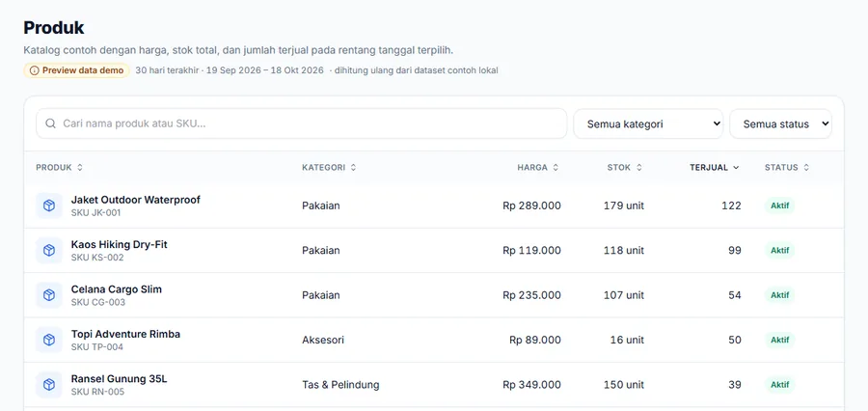Image resolution: width=868 pixels, height=411 pixels.
Task: Click sold count 99
Action: point(735,251)
